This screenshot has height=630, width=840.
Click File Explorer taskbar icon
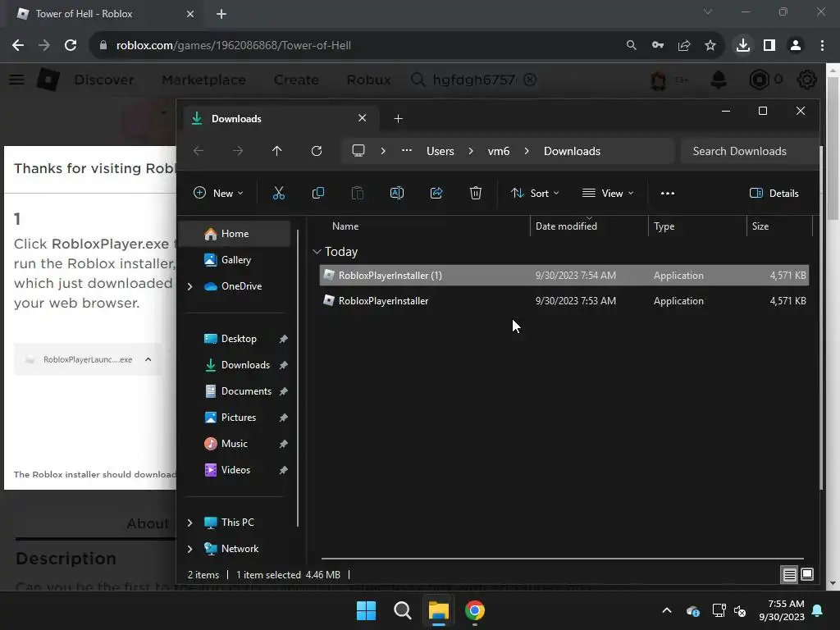[x=438, y=610]
